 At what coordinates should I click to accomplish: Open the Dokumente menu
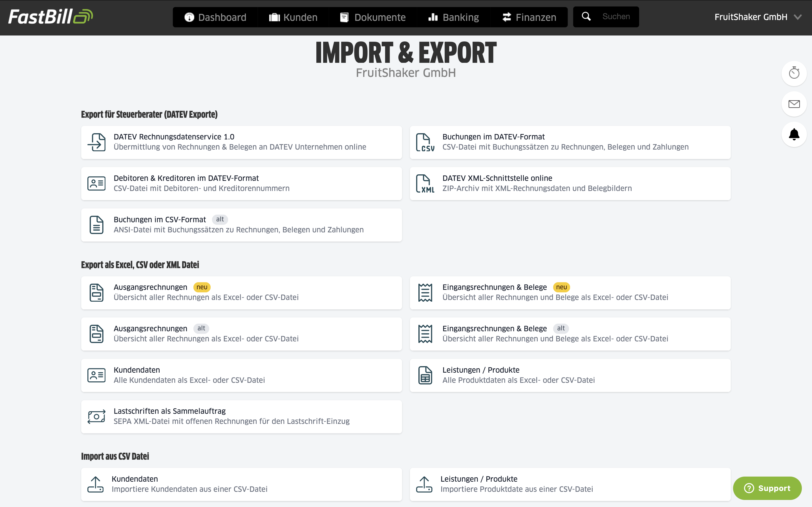click(x=373, y=17)
